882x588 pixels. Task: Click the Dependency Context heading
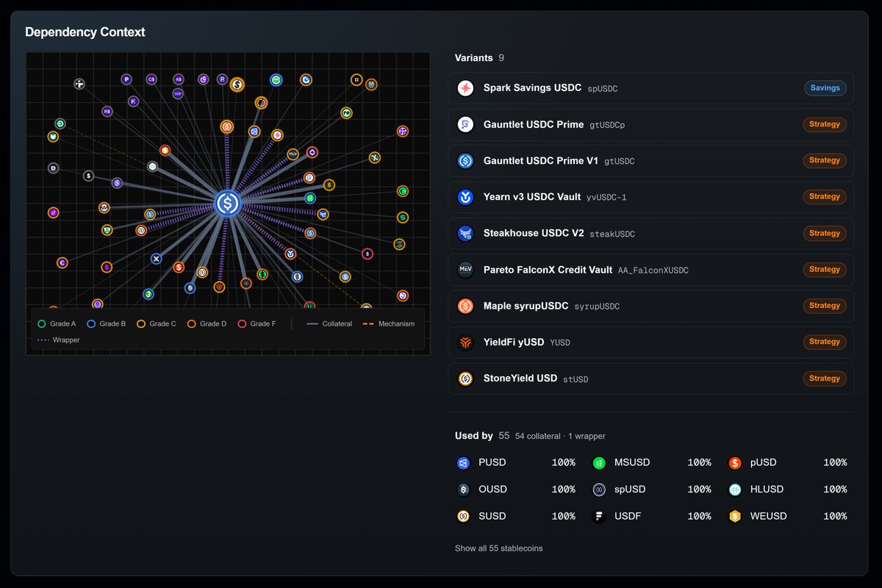point(85,32)
